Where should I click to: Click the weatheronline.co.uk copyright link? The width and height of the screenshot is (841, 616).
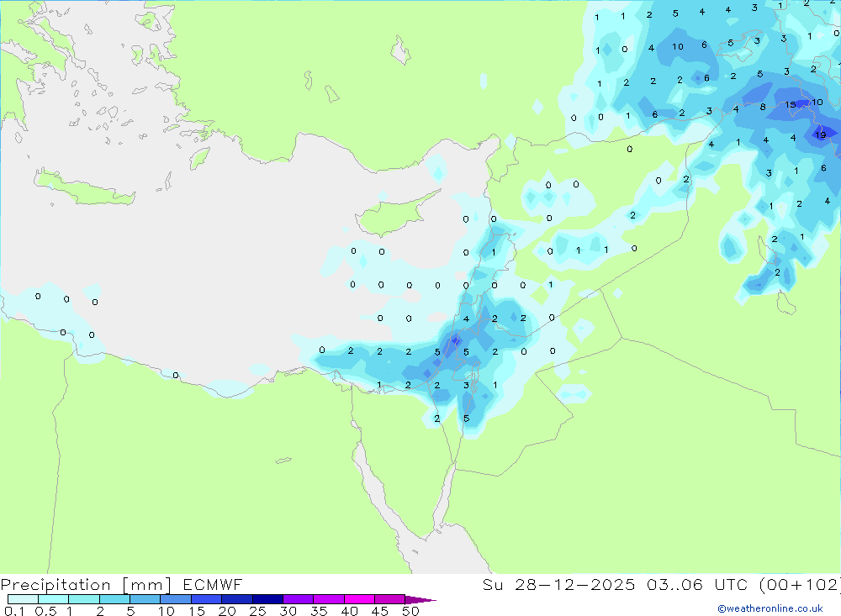tap(770, 608)
